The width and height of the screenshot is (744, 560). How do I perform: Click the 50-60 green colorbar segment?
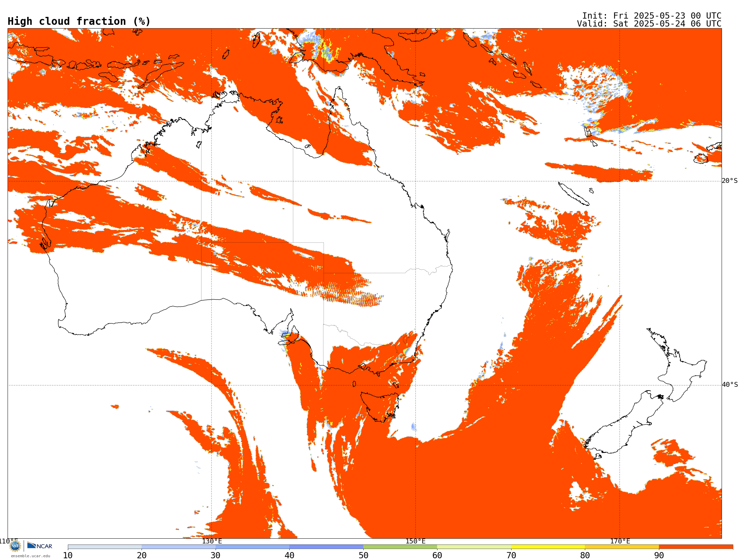[400, 547]
